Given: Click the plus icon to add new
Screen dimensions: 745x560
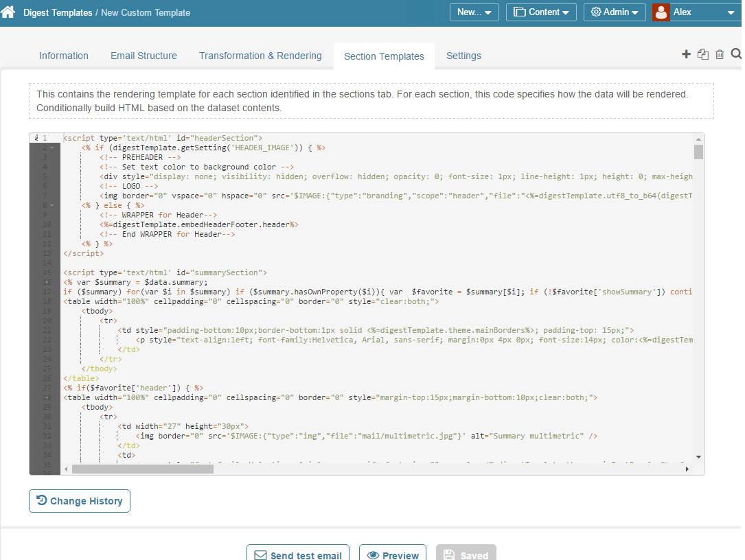Looking at the screenshot, I should tap(686, 55).
